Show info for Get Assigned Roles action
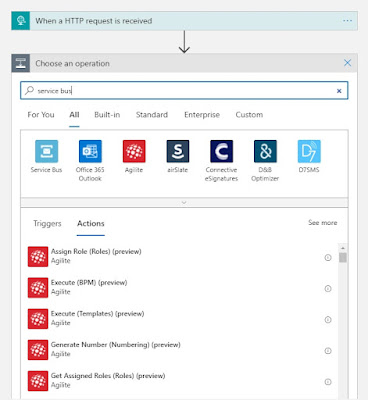The width and height of the screenshot is (368, 400). click(x=328, y=382)
